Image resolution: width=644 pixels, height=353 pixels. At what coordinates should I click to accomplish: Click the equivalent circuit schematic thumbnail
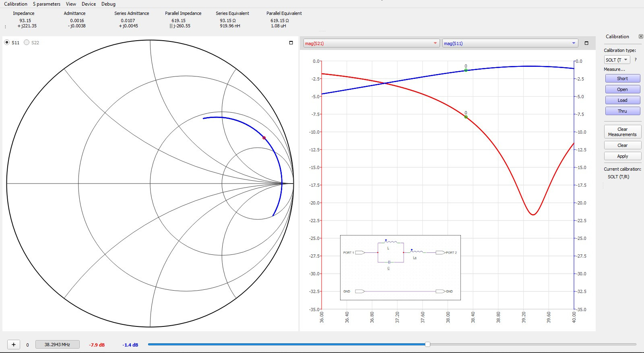(400, 268)
